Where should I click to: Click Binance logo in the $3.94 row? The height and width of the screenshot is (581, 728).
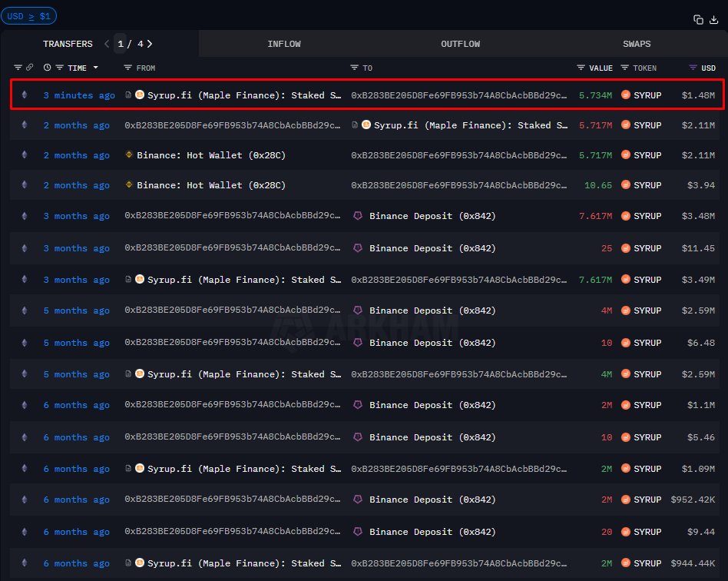click(x=129, y=184)
